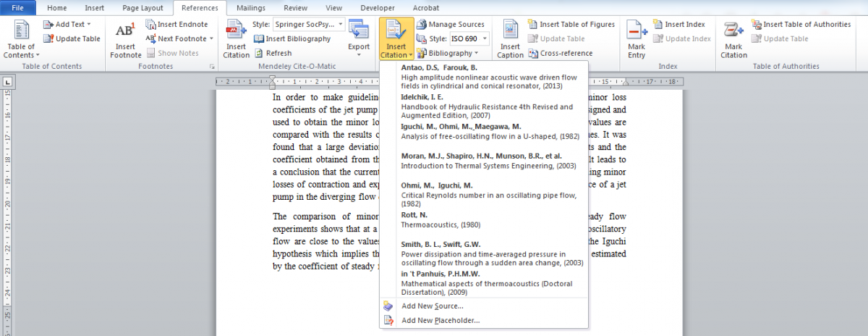Click the Mendeley Refresh button
The height and width of the screenshot is (336, 868).
[273, 53]
